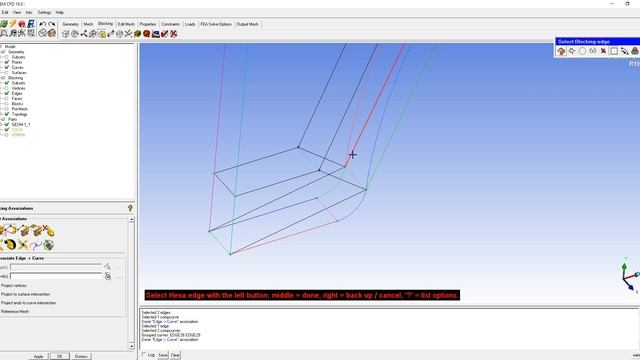Click Save button under message log

[163, 355]
